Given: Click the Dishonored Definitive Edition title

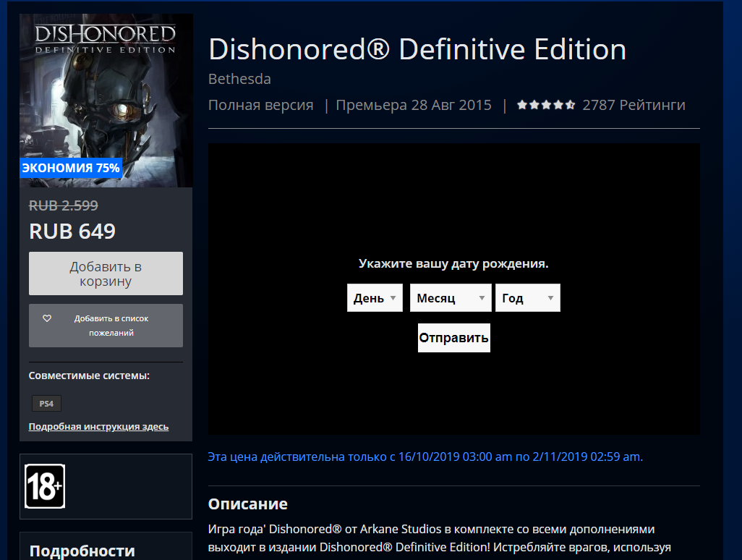Looking at the screenshot, I should click(x=417, y=49).
